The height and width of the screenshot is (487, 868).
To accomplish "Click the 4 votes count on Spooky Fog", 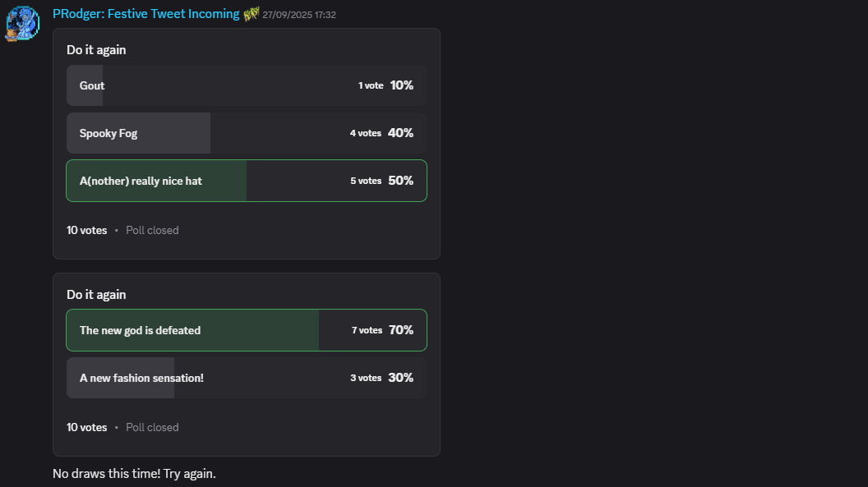I will pyautogui.click(x=365, y=133).
